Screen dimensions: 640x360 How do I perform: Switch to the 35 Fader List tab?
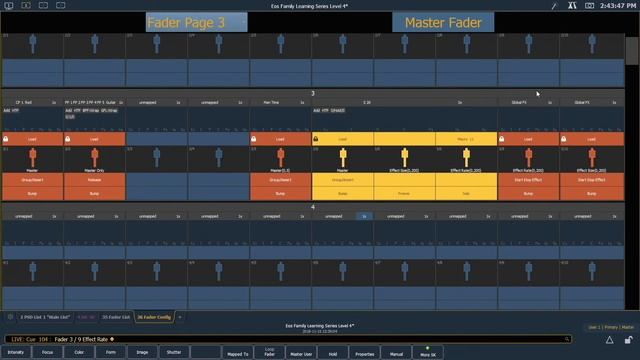tap(116, 317)
